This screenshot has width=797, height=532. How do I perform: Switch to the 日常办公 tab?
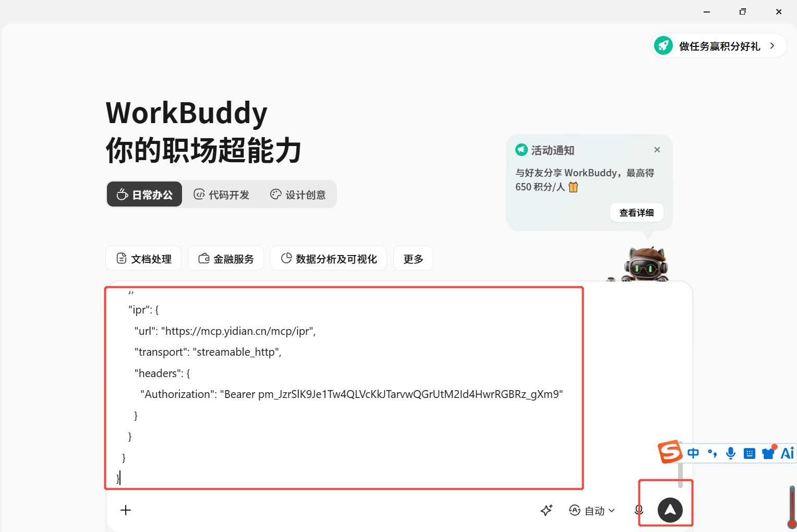144,195
